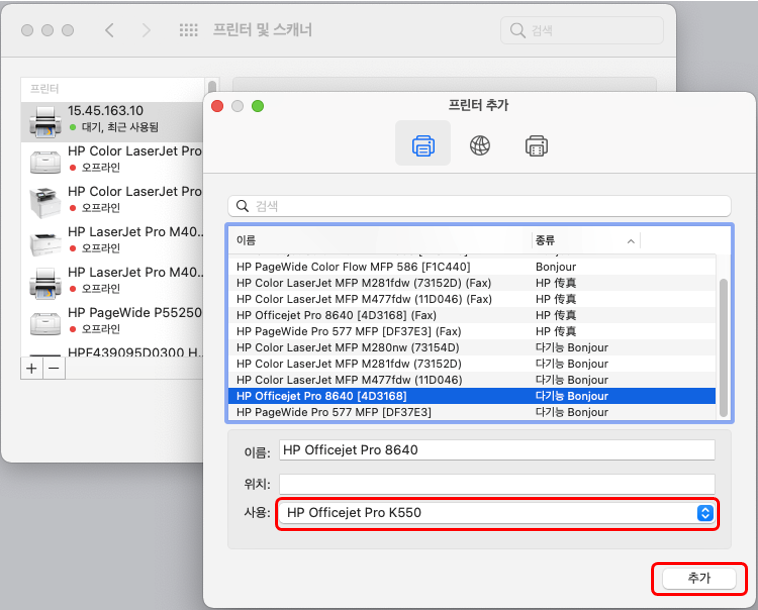
Task: Click the printer list vertical scrollbar
Action: (x=723, y=347)
